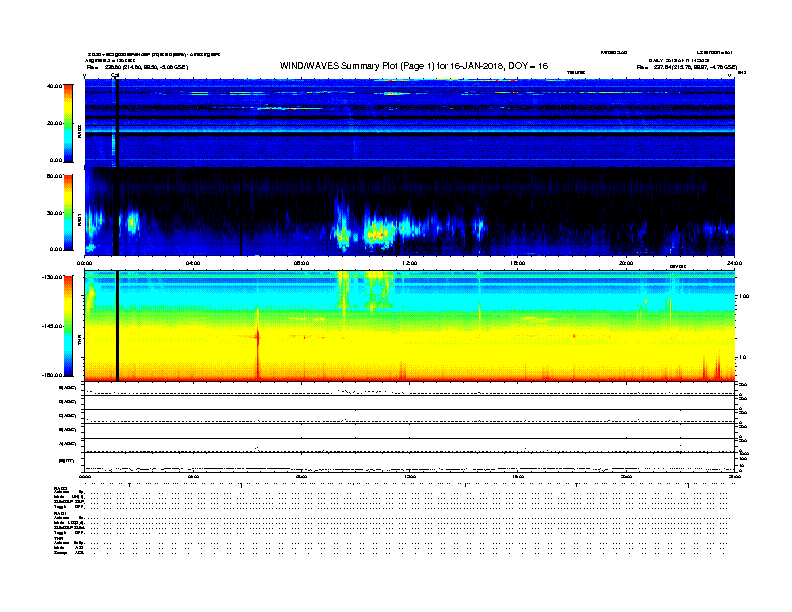Click the bright burst near 10:30 in RAD1 panel
The image size is (792, 612).
[x=379, y=232]
